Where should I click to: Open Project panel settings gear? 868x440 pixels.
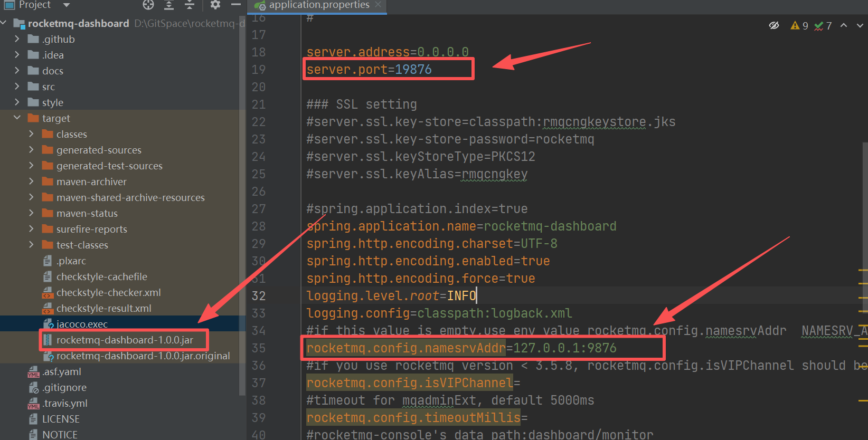(215, 5)
